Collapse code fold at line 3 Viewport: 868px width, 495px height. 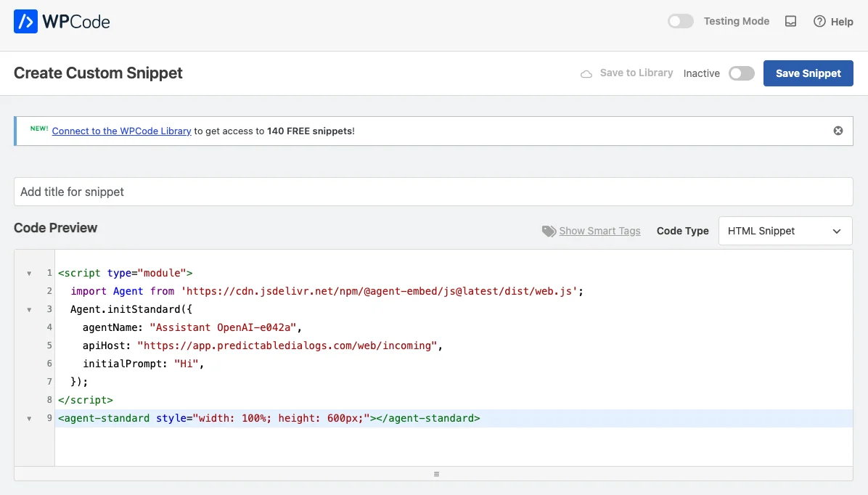29,309
